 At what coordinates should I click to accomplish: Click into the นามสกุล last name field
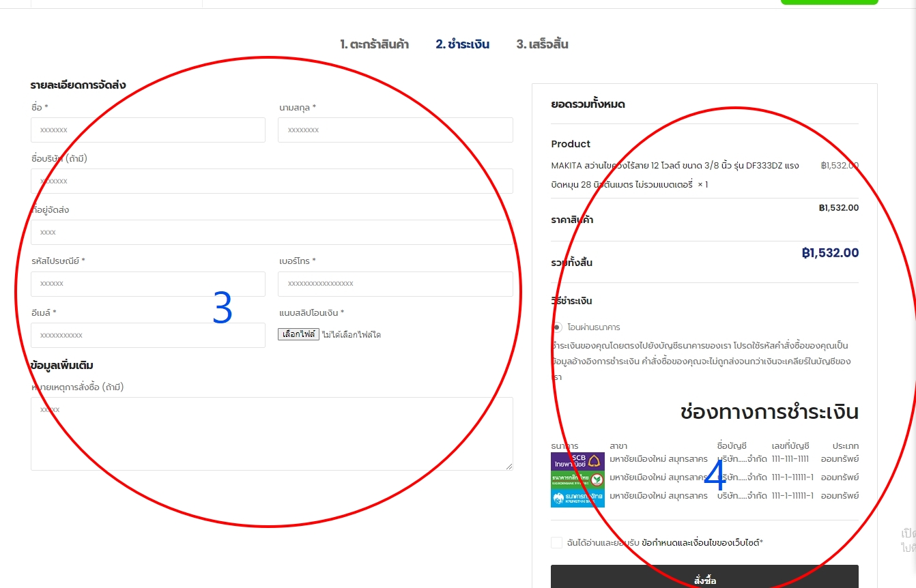click(395, 130)
